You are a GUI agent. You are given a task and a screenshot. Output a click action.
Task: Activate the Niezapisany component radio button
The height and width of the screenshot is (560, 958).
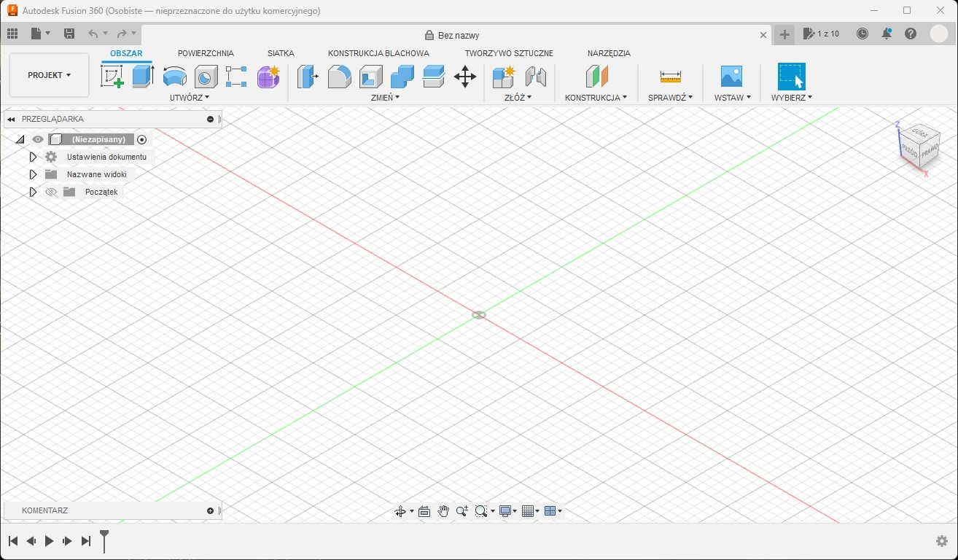tap(142, 139)
